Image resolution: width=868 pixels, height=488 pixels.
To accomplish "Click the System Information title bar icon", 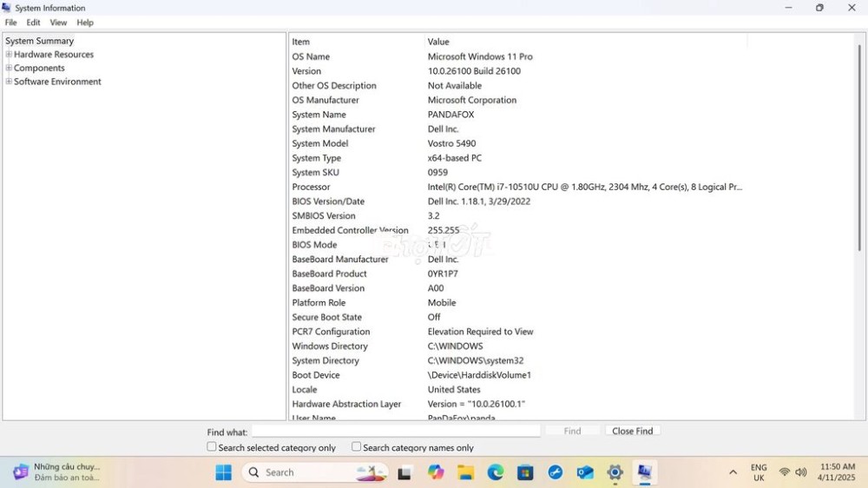I will click(x=7, y=8).
